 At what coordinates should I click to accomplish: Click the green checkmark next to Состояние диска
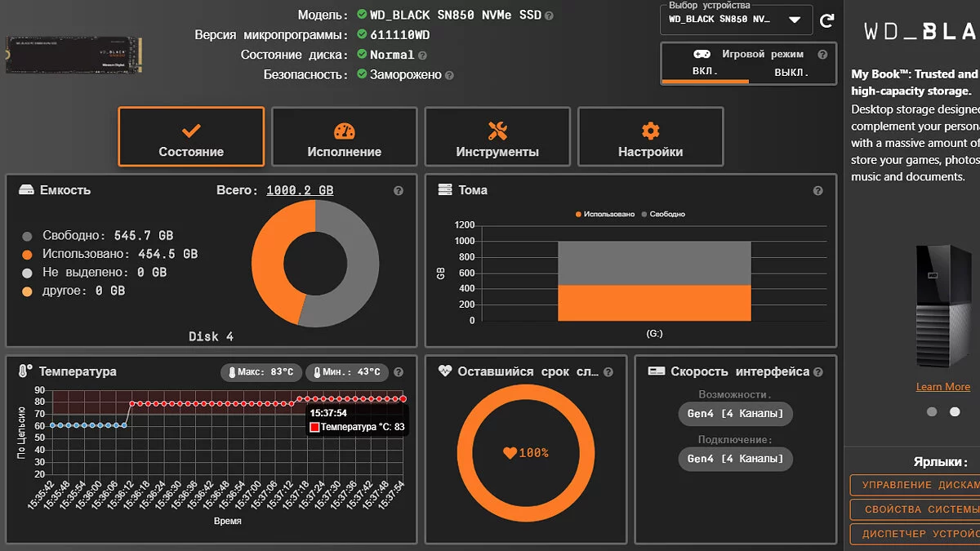363,55
